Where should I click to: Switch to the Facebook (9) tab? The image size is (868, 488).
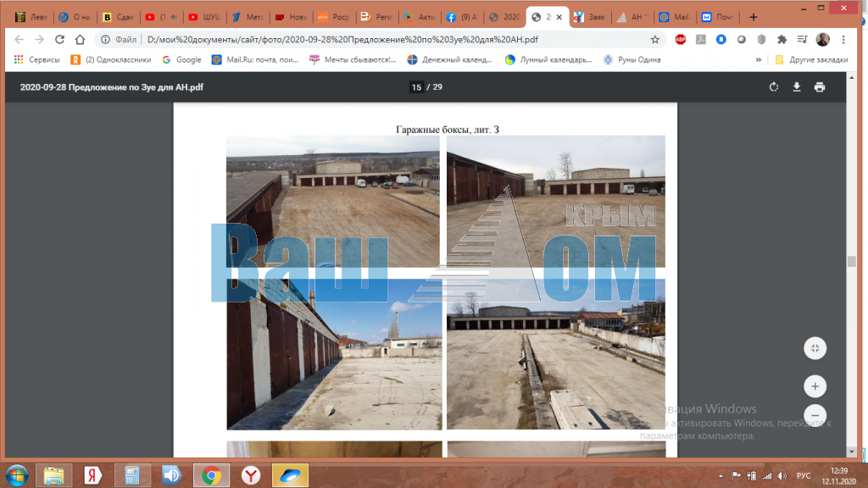(463, 17)
